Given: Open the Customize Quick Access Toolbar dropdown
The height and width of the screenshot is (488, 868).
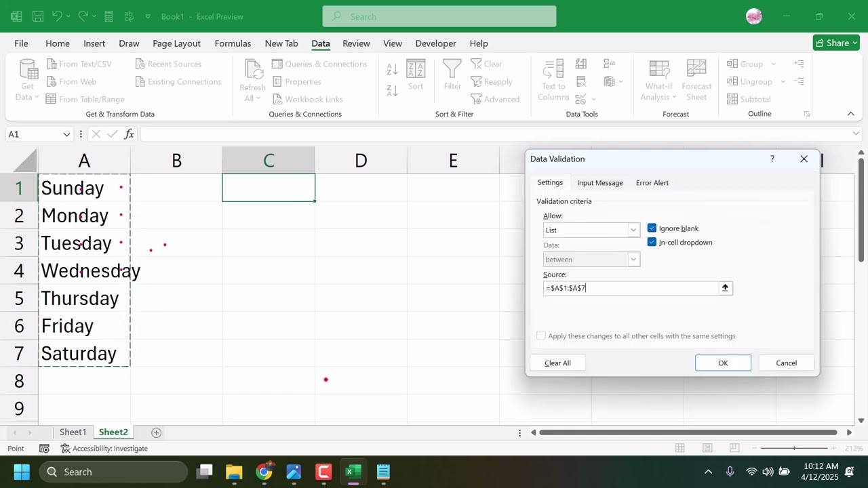Looking at the screenshot, I should pos(146,16).
